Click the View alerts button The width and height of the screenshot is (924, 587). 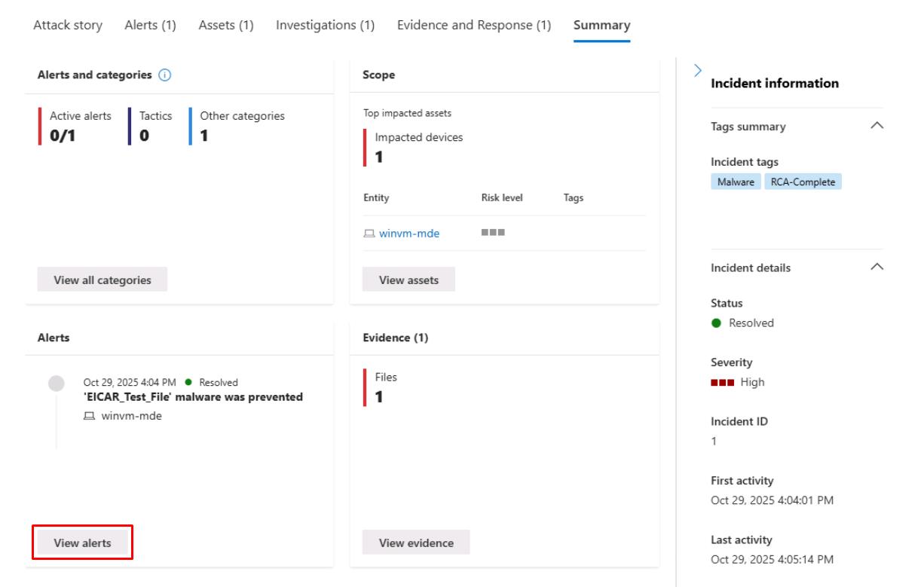coord(82,543)
